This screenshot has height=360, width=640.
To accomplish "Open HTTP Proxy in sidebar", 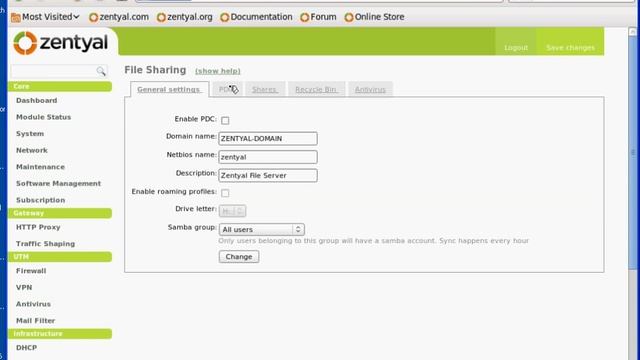I will click(38, 227).
